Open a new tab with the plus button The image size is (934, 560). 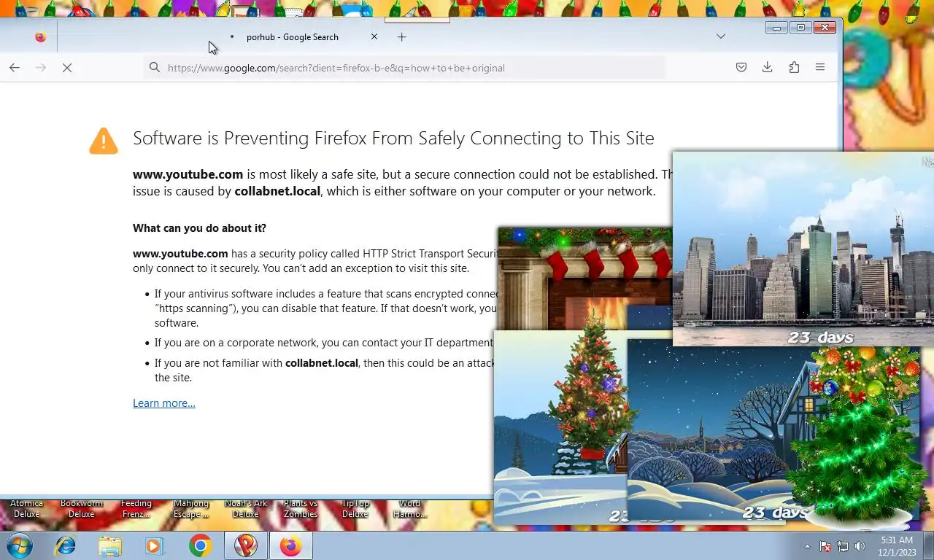401,37
